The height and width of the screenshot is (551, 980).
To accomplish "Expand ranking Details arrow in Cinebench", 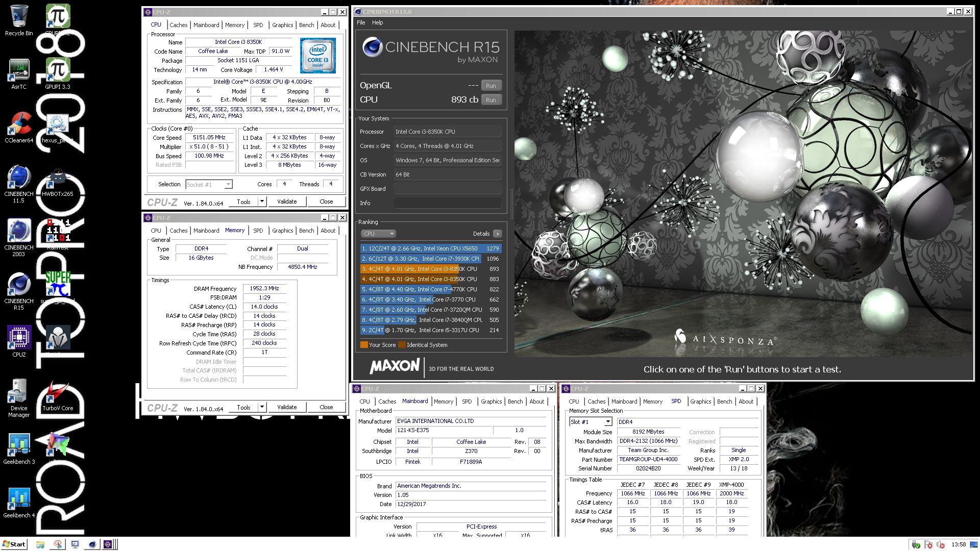I will click(497, 234).
